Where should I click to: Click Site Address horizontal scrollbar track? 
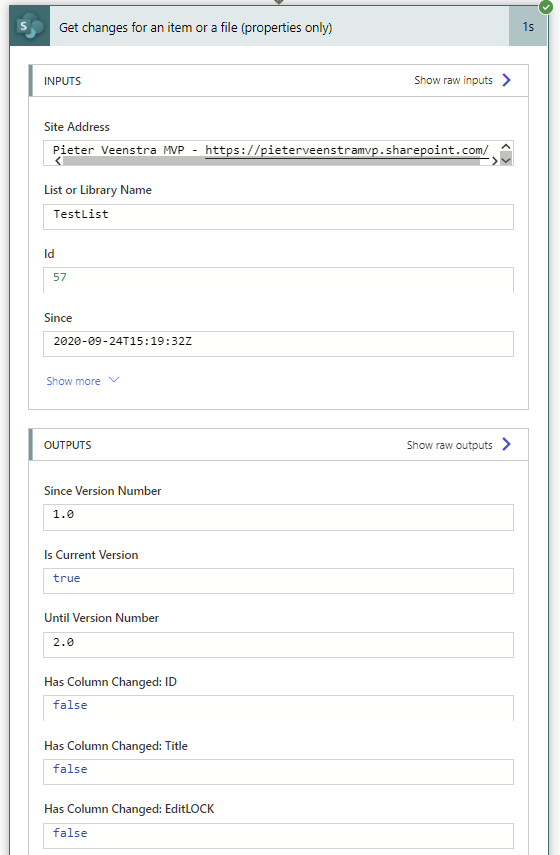coord(273,161)
